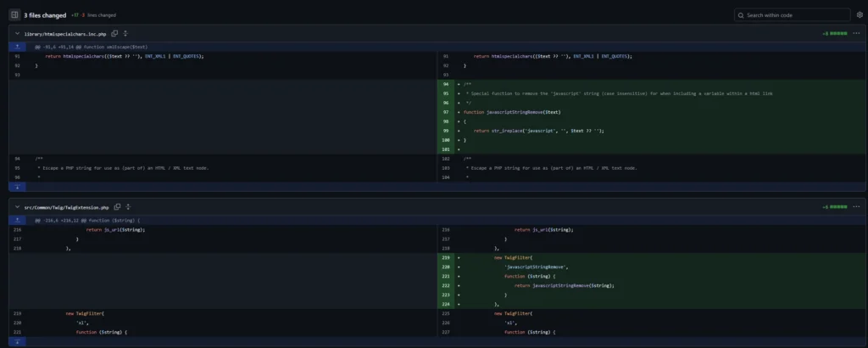The image size is (868, 348).
Task: Select added line number 99
Action: (446, 131)
